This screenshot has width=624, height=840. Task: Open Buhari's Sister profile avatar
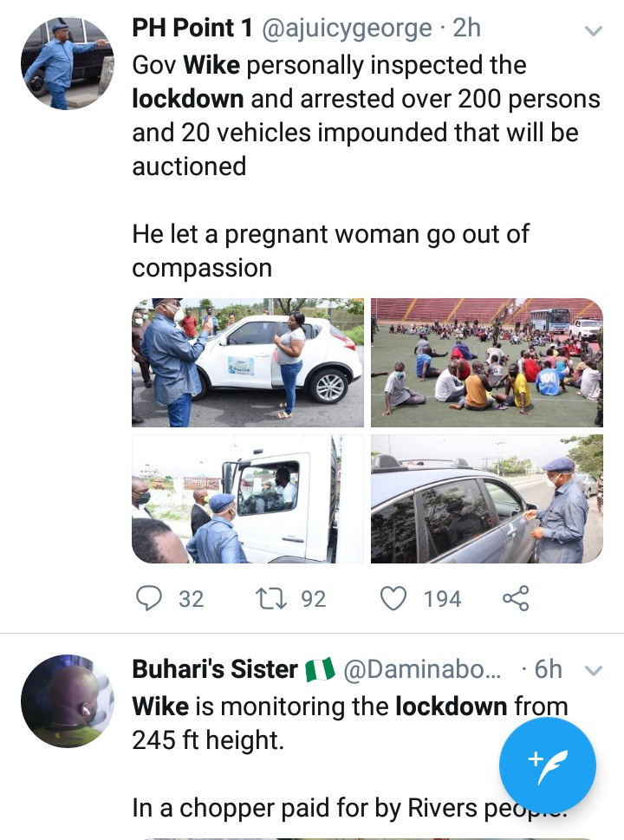point(67,701)
